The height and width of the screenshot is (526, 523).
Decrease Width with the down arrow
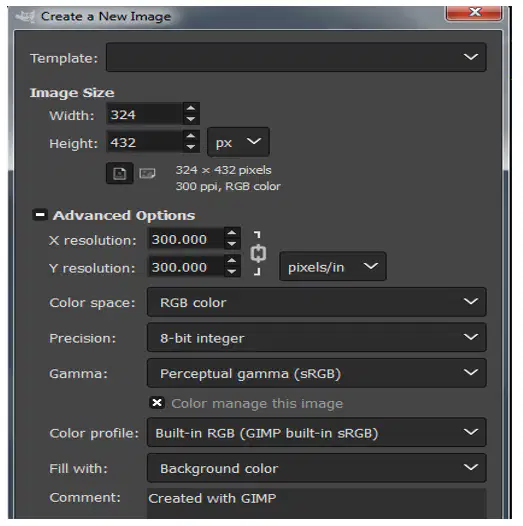[191, 119]
